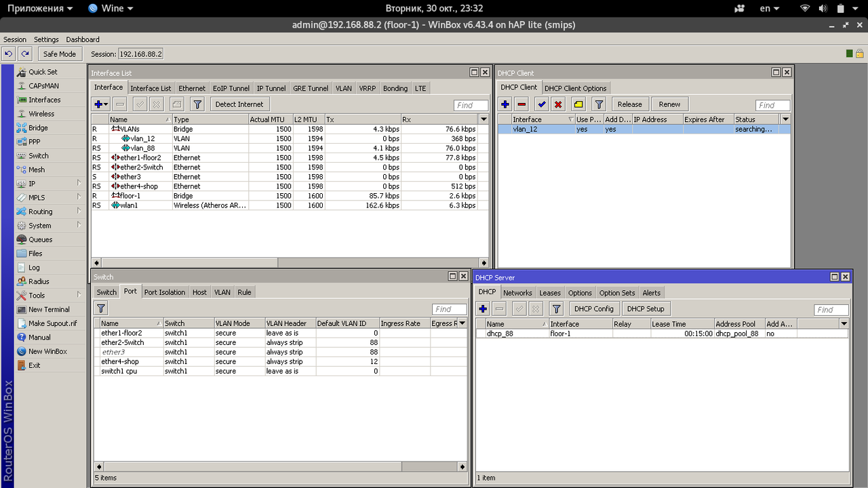This screenshot has height=488, width=868.
Task: Open the Dashboard menu
Action: 83,39
